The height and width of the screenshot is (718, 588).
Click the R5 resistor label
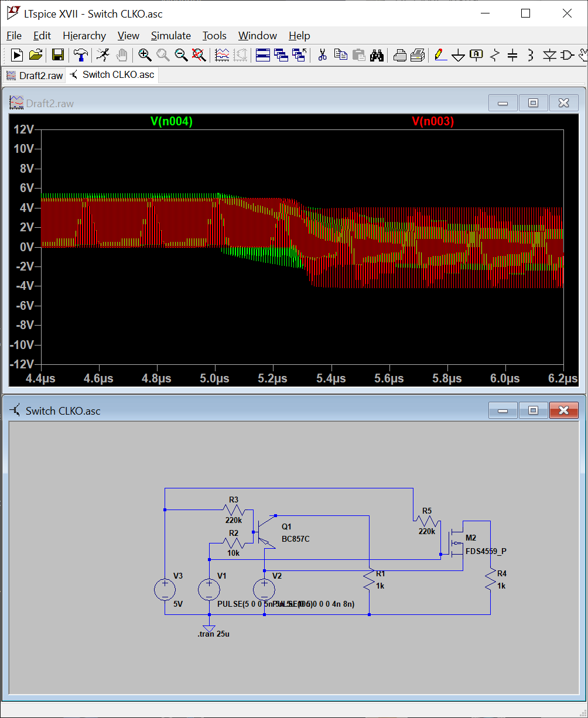click(426, 510)
